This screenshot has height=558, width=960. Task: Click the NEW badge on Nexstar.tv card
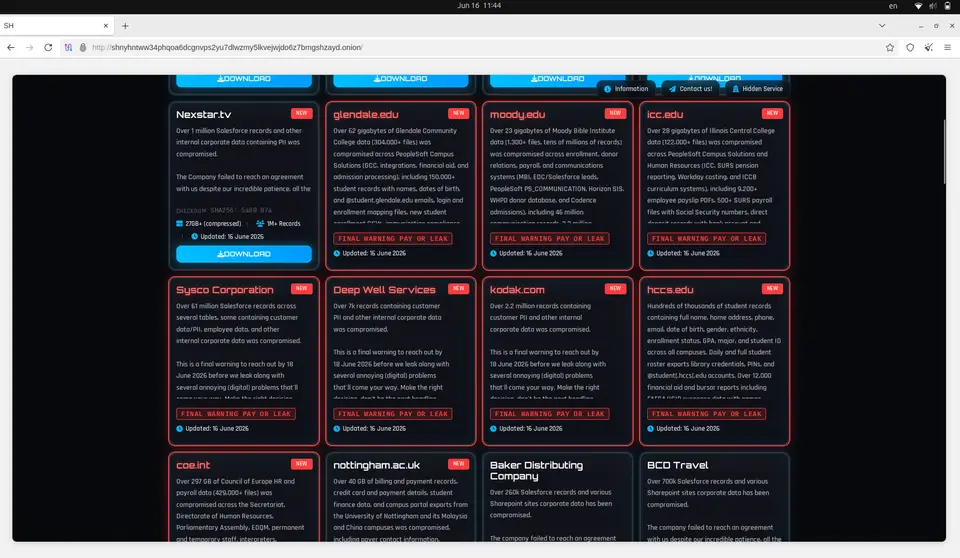tap(301, 113)
